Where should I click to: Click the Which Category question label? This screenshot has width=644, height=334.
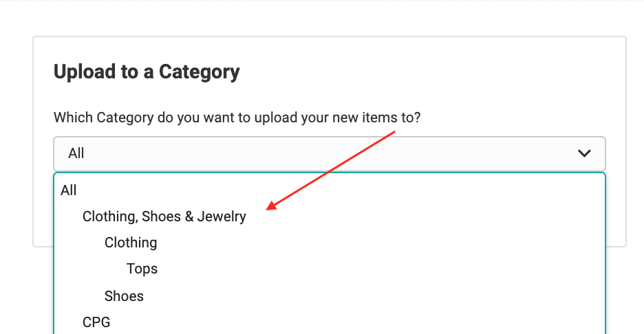[x=237, y=118]
